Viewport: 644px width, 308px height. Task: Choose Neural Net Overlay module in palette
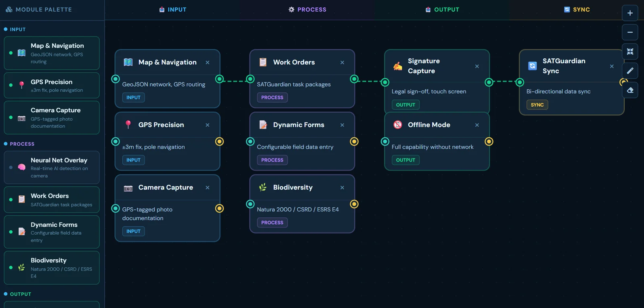point(52,167)
